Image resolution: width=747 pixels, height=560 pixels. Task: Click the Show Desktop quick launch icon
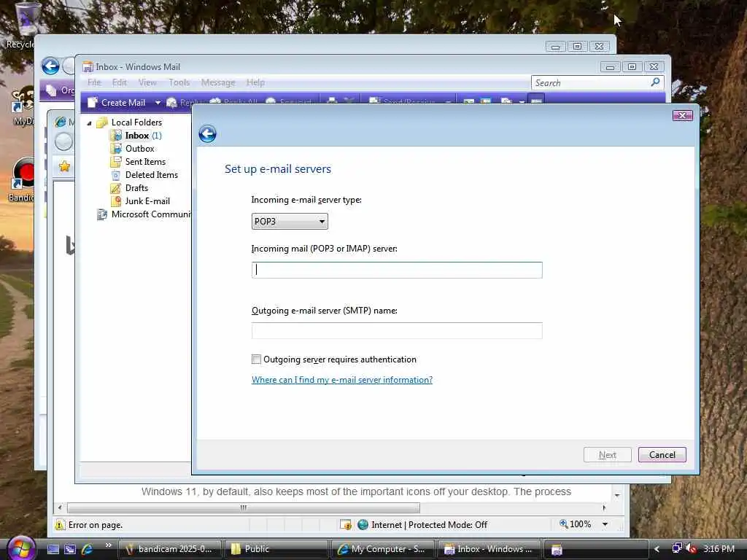[53, 549]
